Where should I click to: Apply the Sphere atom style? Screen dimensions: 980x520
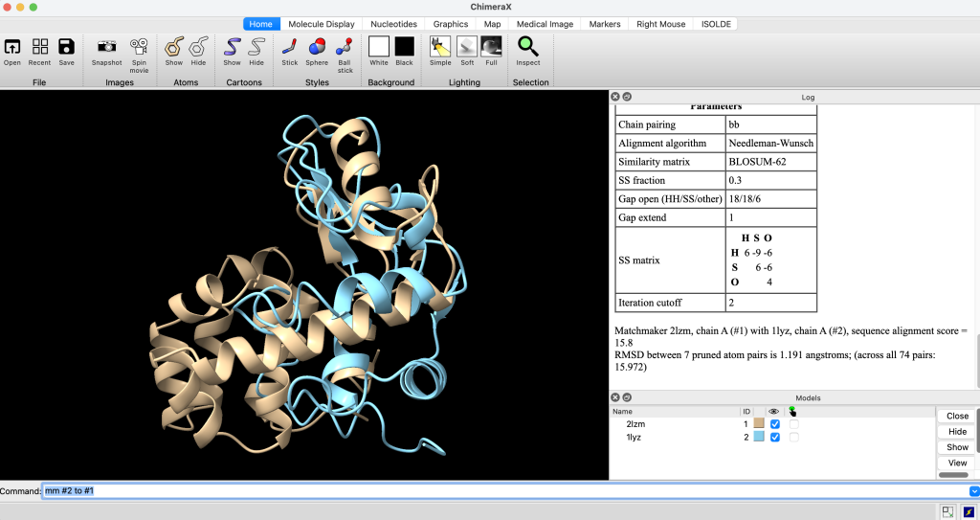point(317,47)
